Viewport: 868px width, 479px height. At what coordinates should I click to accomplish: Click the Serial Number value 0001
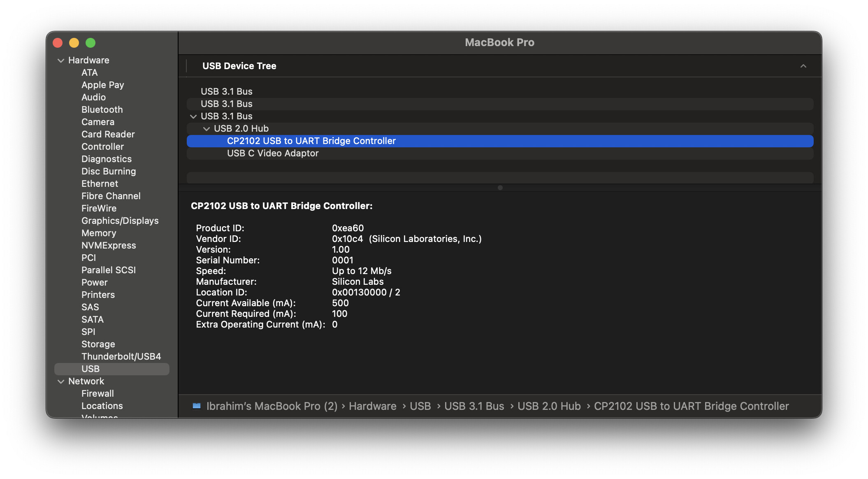point(342,260)
